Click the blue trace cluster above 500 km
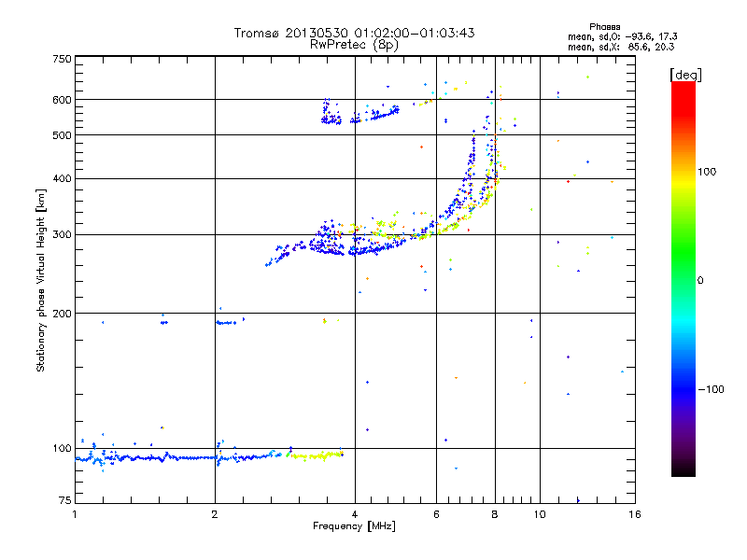The width and height of the screenshot is (747, 560). (x=359, y=112)
